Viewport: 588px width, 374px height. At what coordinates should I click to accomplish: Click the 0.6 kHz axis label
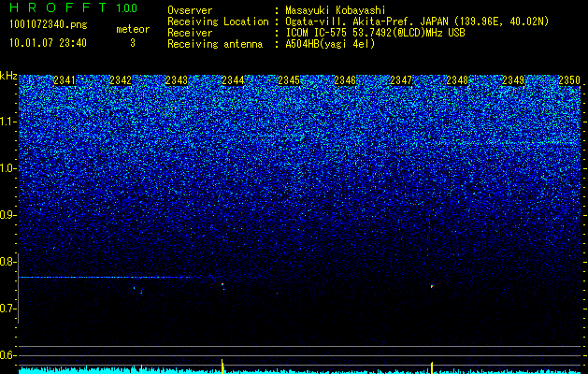tap(8, 355)
